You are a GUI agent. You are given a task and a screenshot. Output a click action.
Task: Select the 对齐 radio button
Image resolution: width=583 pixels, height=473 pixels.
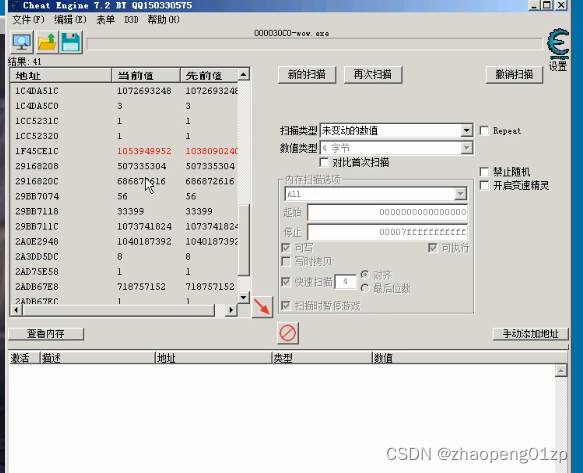[365, 275]
